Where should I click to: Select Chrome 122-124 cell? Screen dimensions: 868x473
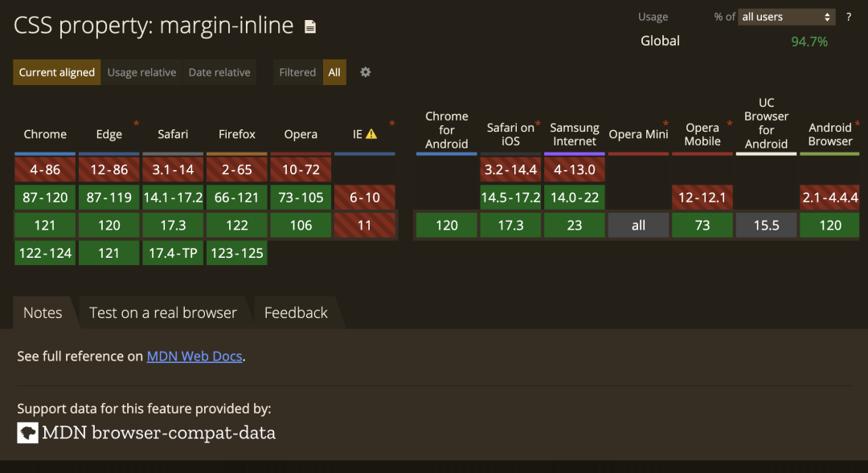tap(45, 253)
